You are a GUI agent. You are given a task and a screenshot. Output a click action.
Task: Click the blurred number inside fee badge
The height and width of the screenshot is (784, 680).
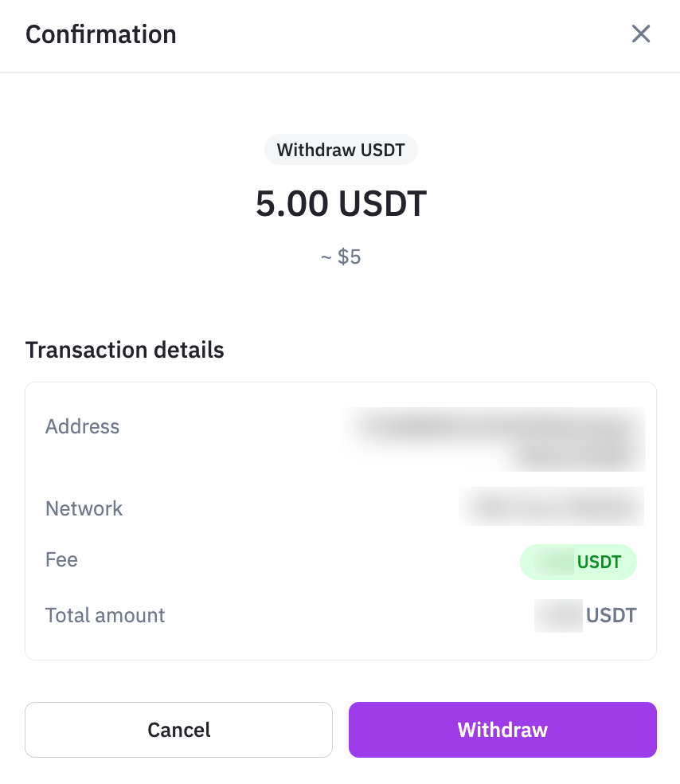pos(554,562)
